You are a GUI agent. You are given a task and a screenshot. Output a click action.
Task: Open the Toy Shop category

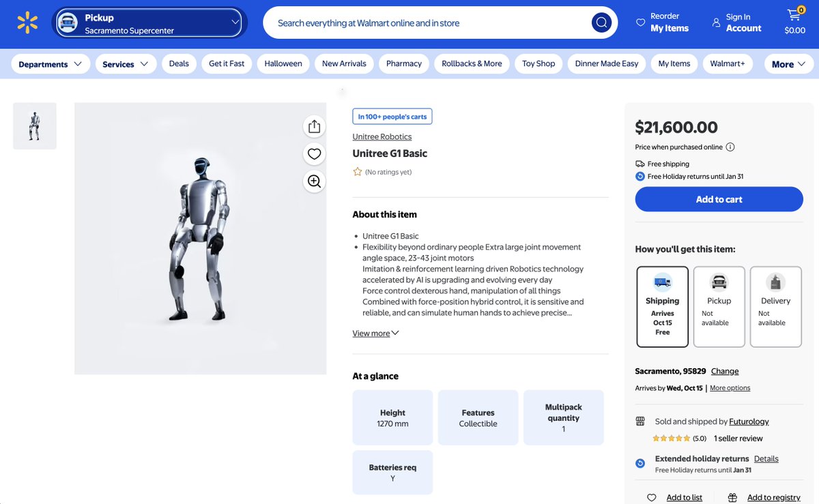(538, 63)
